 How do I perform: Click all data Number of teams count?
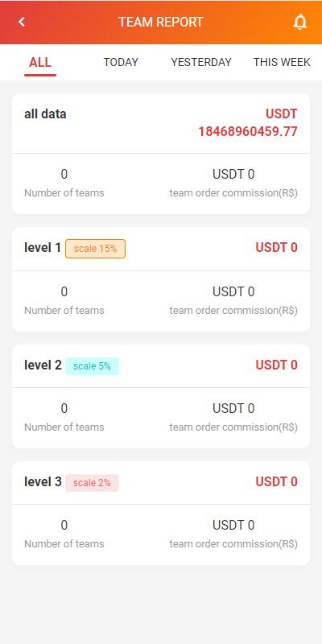coord(64,174)
